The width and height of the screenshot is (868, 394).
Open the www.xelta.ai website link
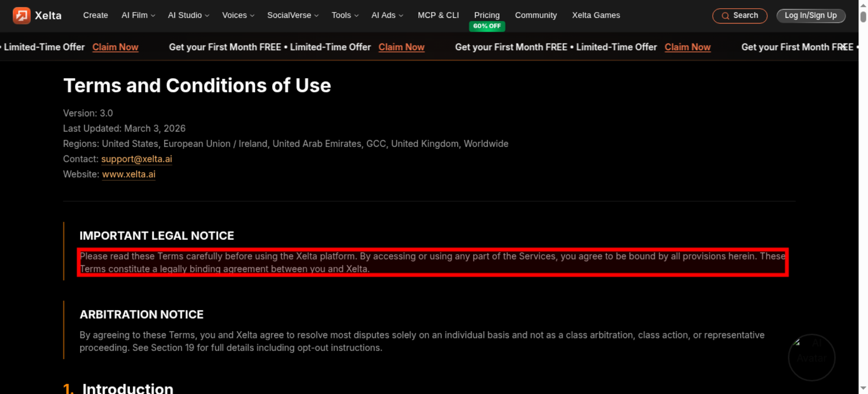pyautogui.click(x=128, y=174)
